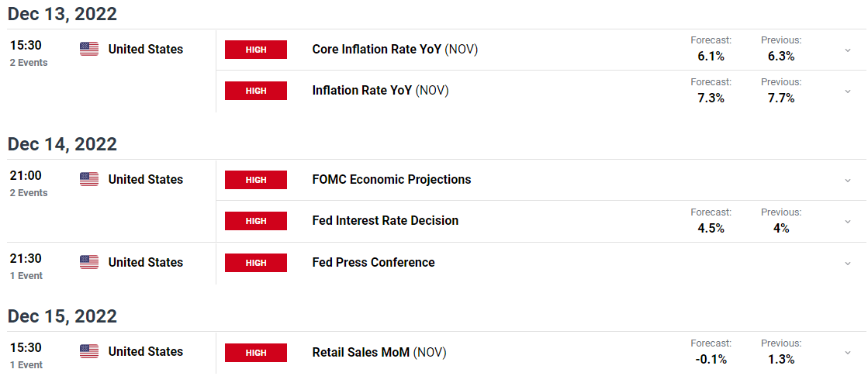Click the Dec 14, 2022 date heading
This screenshot has width=868, height=376.
point(62,143)
